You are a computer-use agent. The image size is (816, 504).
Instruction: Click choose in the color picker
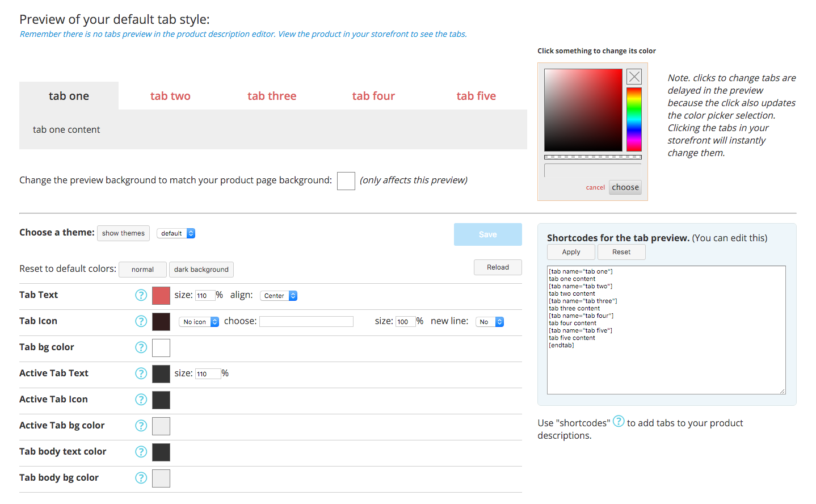tap(625, 187)
